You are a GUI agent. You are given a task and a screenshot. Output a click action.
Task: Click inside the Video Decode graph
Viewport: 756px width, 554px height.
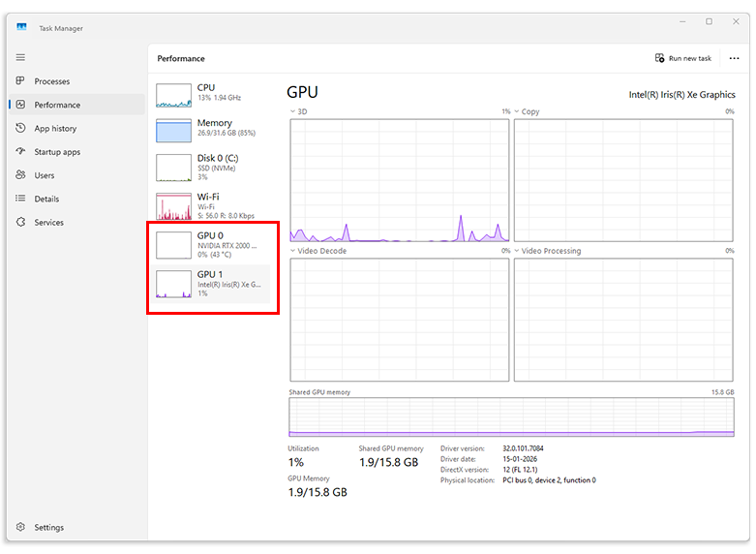pyautogui.click(x=399, y=320)
